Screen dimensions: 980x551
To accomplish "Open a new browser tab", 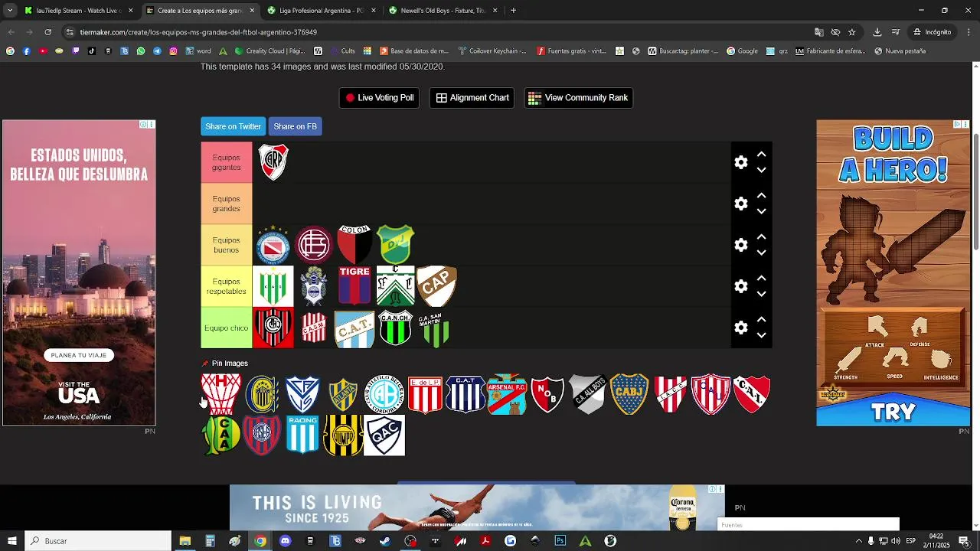I will tap(513, 11).
